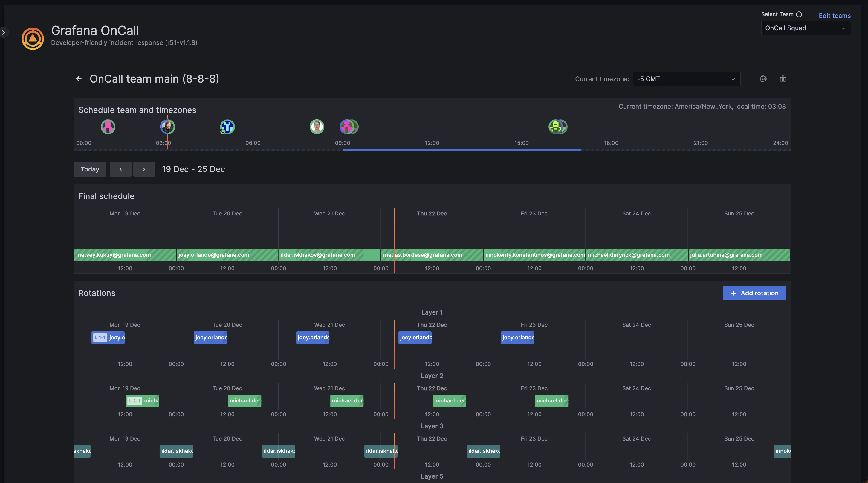Expand the left sidebar chevron
This screenshot has width=868, height=483.
[4, 32]
